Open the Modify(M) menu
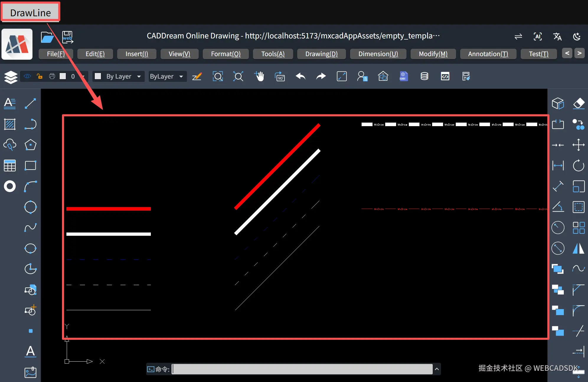Viewport: 588px width, 382px height. (433, 54)
